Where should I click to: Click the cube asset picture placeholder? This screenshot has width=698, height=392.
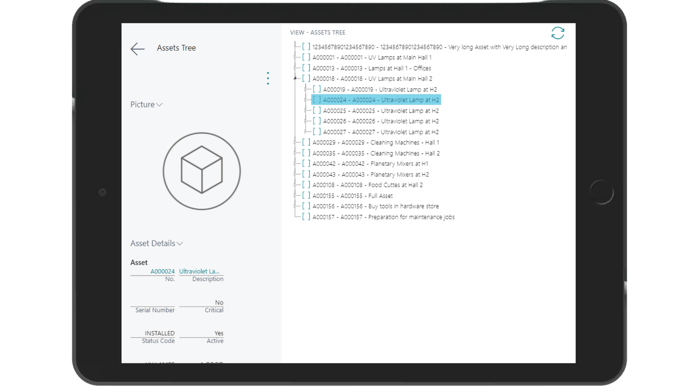[x=202, y=171]
